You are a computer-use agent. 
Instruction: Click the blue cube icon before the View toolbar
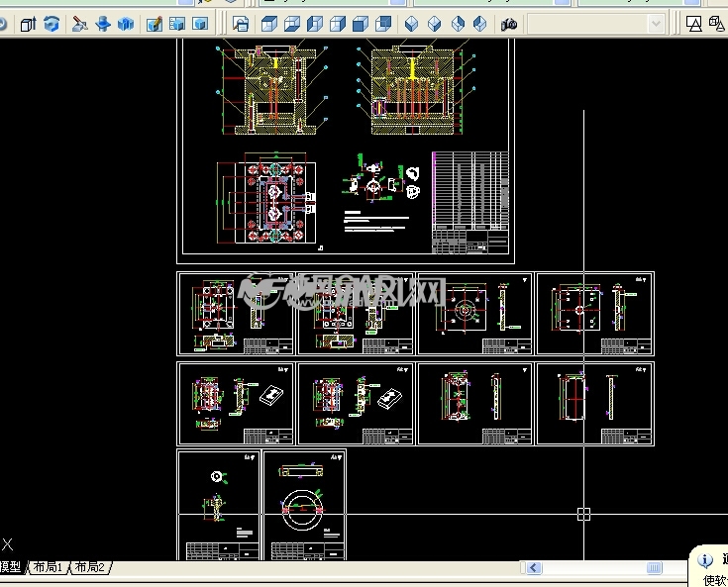pyautogui.click(x=200, y=24)
